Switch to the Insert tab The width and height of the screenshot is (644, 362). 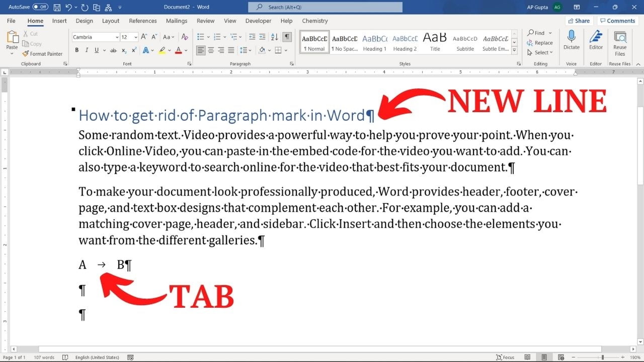(59, 21)
